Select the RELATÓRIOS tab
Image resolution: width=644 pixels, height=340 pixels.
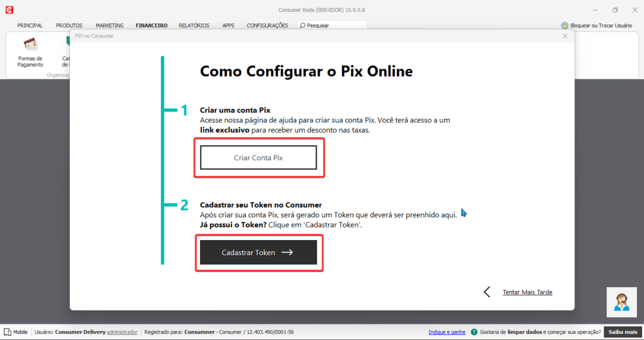pos(194,26)
